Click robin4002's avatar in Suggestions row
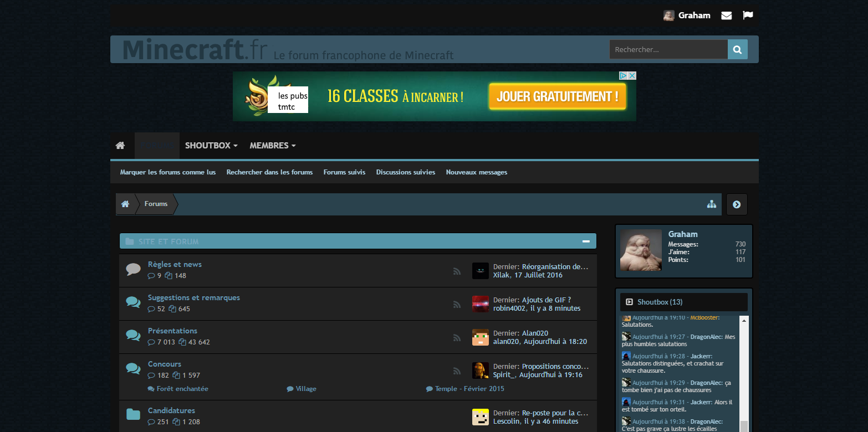868x432 pixels. tap(481, 304)
